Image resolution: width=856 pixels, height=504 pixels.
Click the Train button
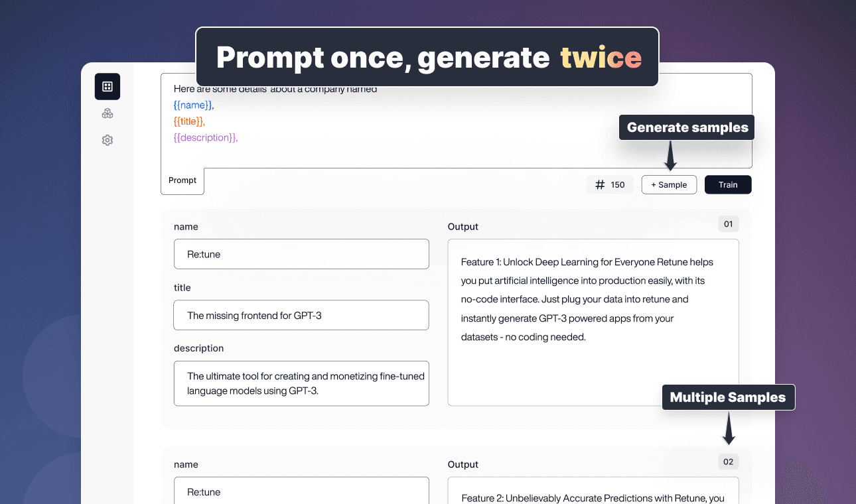pos(728,185)
